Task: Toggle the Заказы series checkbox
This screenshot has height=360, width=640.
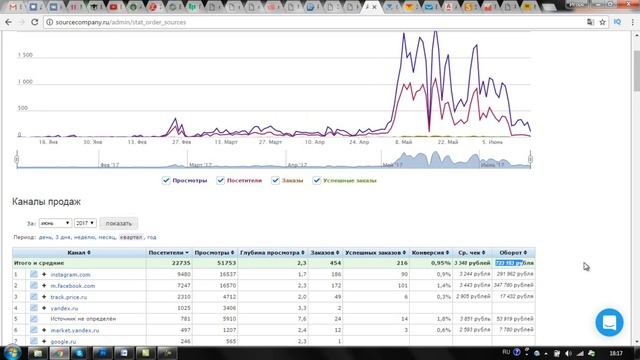Action: (275, 180)
